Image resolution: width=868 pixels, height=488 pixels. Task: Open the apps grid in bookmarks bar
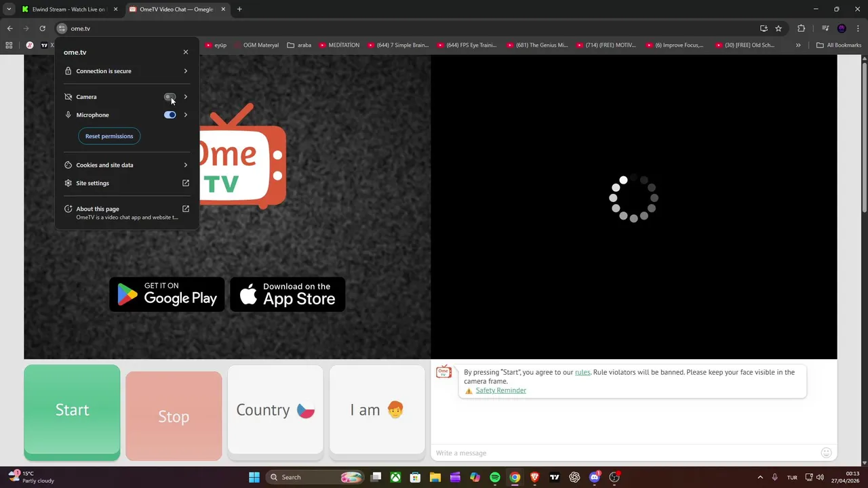[x=9, y=45]
